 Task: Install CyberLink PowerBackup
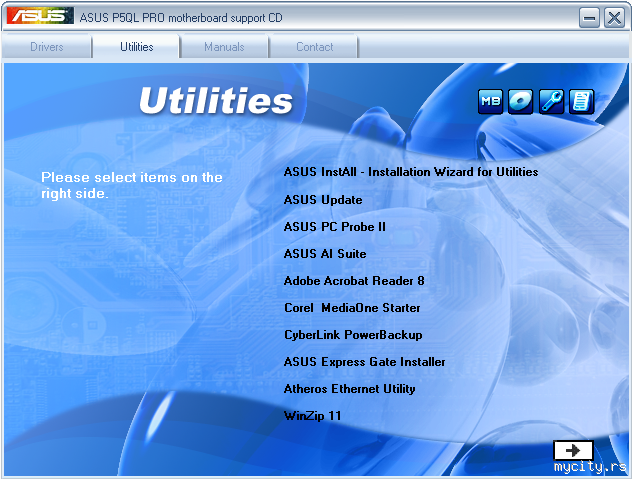click(353, 335)
